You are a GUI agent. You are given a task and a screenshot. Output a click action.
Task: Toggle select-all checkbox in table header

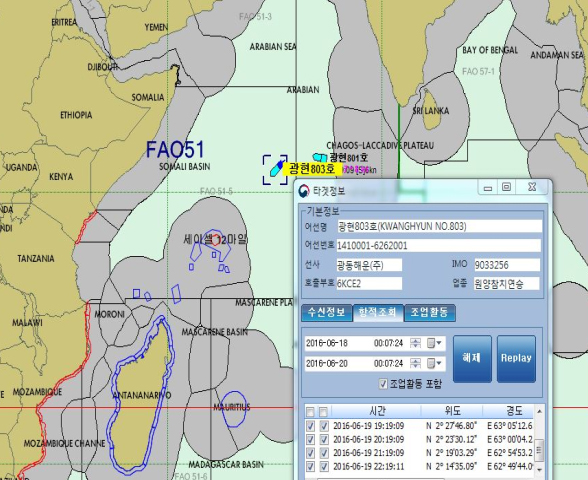click(x=310, y=412)
